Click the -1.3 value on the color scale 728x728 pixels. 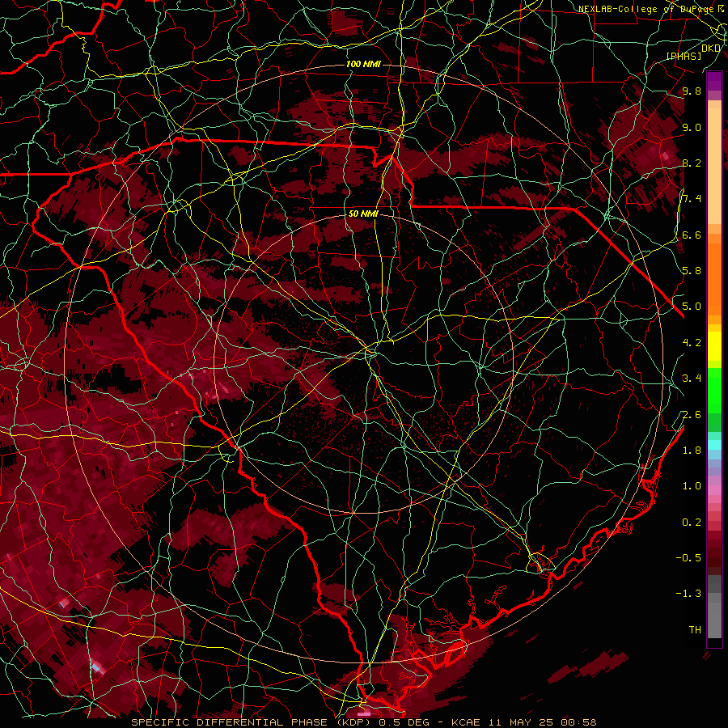[688, 594]
